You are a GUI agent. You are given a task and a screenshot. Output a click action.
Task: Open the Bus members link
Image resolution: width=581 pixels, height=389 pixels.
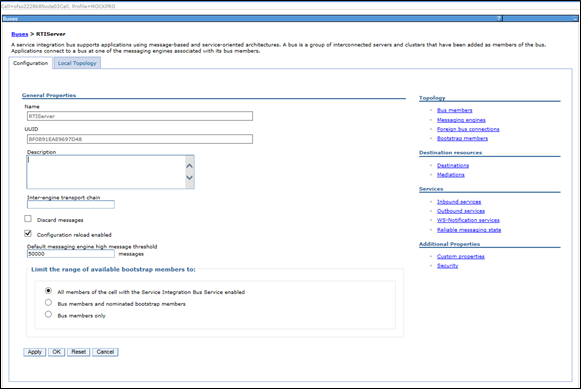[455, 110]
